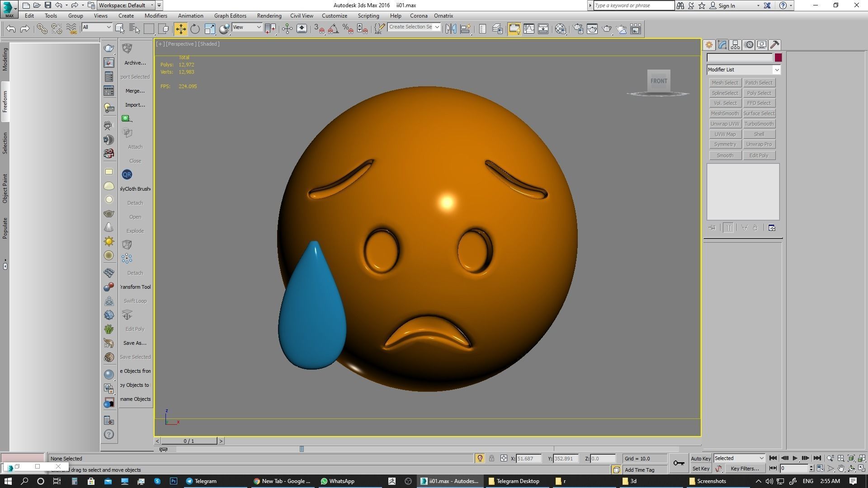The width and height of the screenshot is (868, 488).
Task: Open the Utilities hammer panel
Action: 775,45
